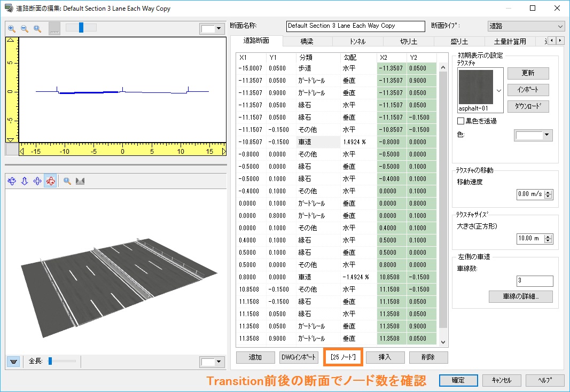Click the zoom-to-fit icon above the section graph
This screenshot has width=570, height=392.
tap(37, 28)
